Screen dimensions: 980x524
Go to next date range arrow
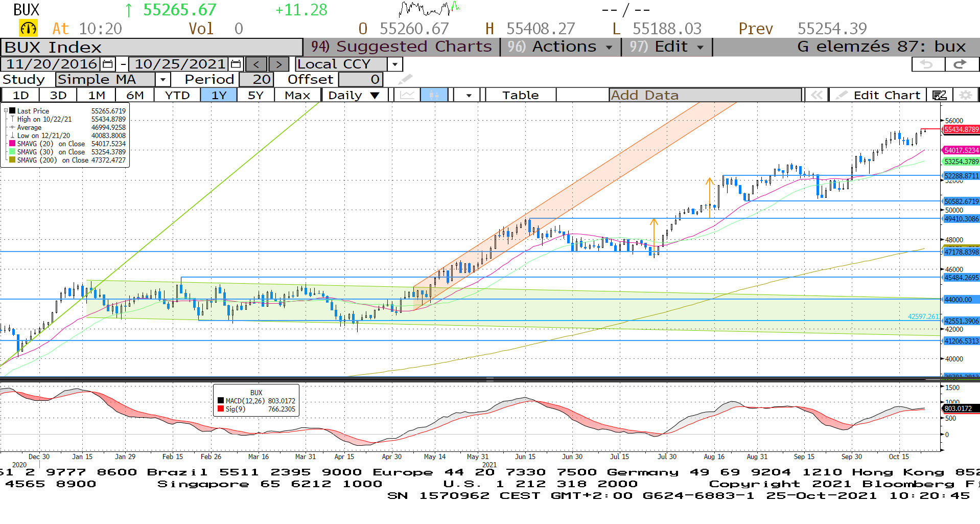(278, 64)
